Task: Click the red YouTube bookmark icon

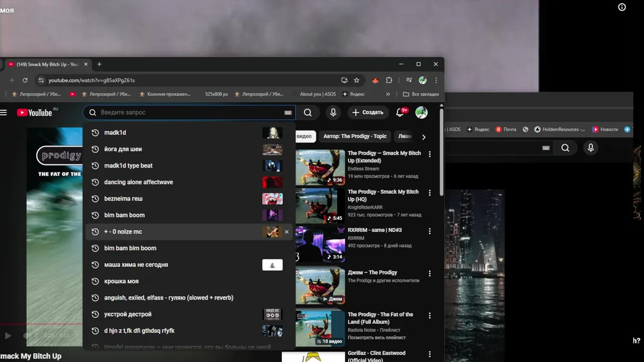Action: point(72,94)
